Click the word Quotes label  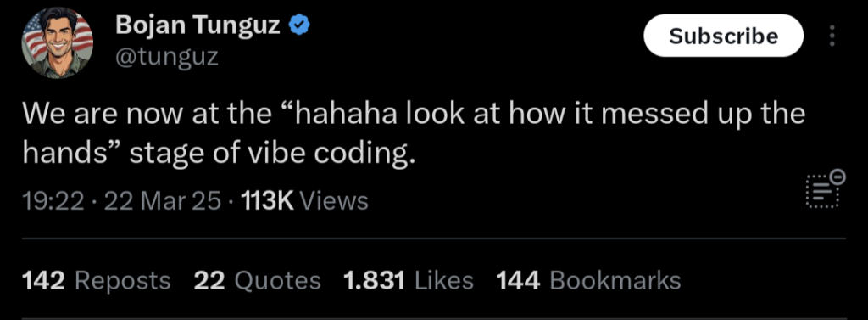point(278,280)
